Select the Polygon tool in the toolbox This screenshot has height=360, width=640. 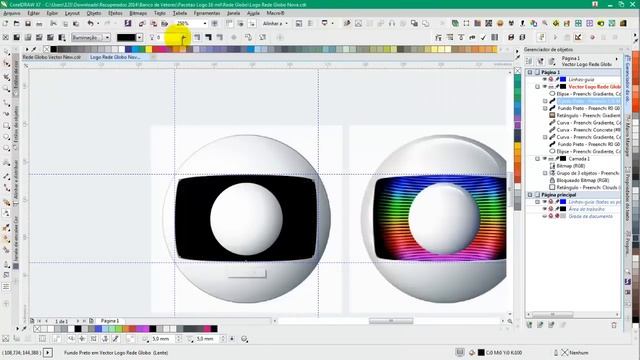click(x=7, y=149)
